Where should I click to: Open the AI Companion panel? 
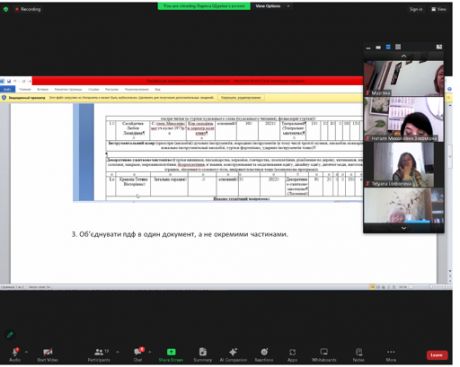point(233,354)
